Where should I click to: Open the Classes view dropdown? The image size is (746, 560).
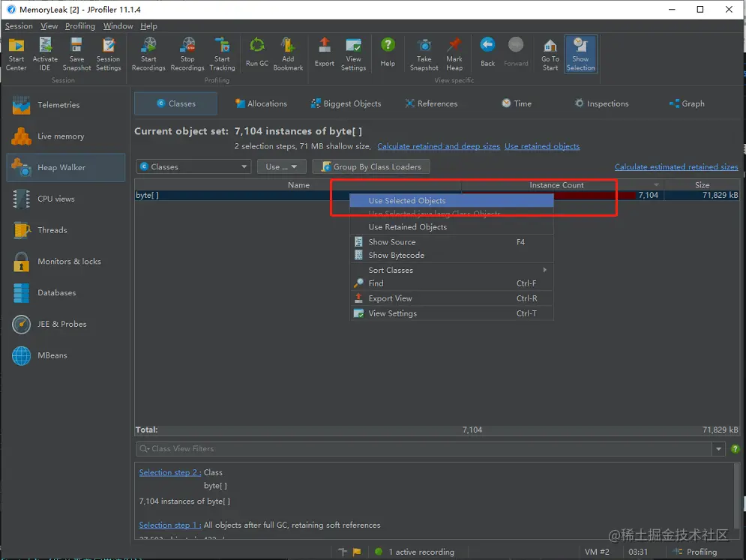click(x=193, y=166)
